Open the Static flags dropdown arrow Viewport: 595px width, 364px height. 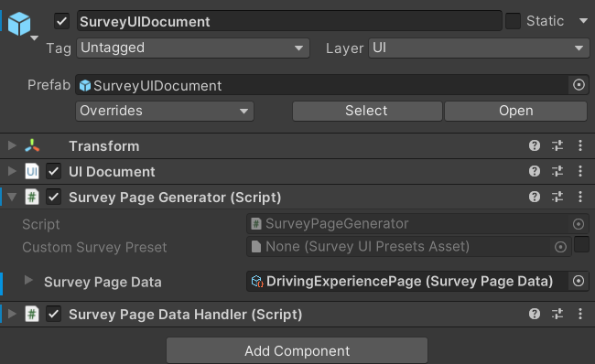pyautogui.click(x=583, y=20)
